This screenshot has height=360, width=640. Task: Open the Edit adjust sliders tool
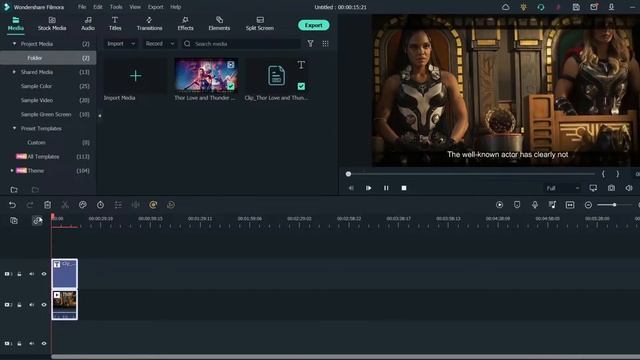point(118,205)
